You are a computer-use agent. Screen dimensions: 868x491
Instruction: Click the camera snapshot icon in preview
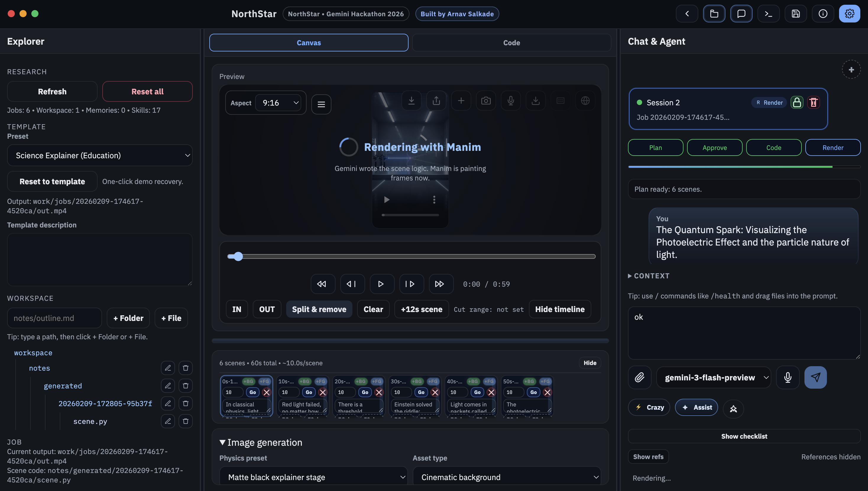tap(485, 101)
